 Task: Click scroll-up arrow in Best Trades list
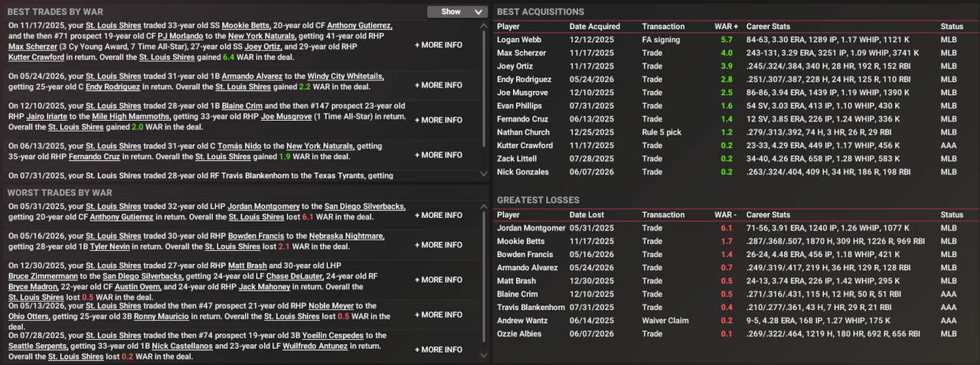click(483, 25)
